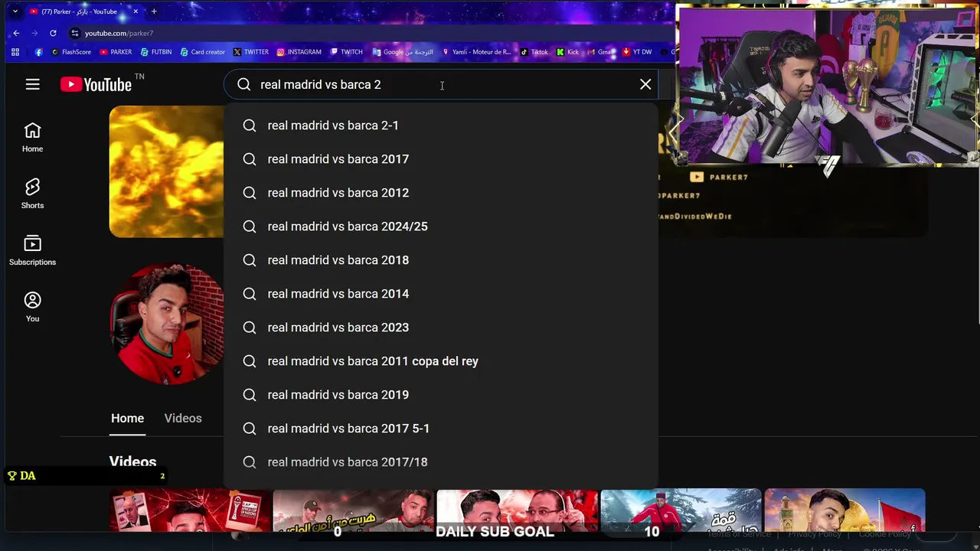Choose suggestion real madrid vs barca 2017 5-1
This screenshot has height=551, width=980.
point(441,429)
